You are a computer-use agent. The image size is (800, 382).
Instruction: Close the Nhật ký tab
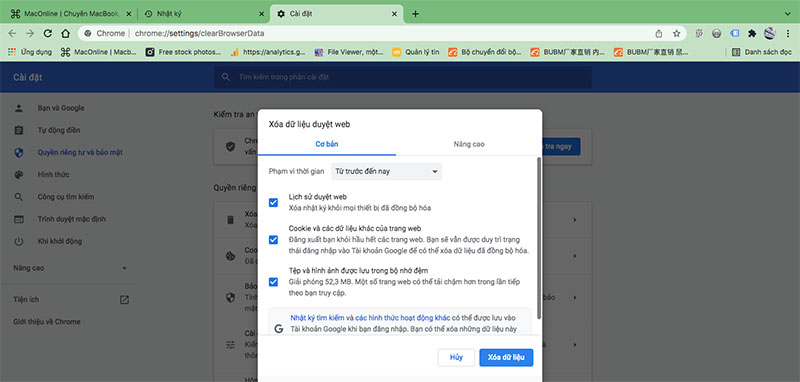261,14
